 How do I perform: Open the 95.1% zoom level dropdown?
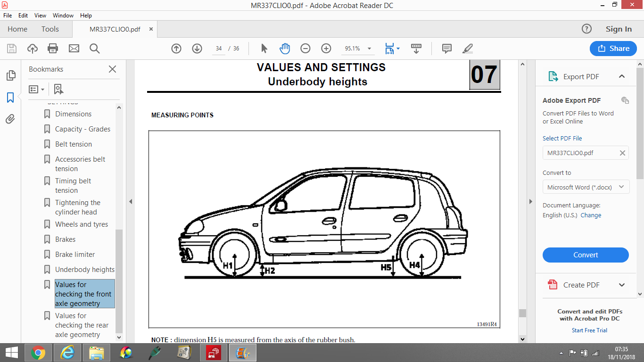[x=358, y=49]
